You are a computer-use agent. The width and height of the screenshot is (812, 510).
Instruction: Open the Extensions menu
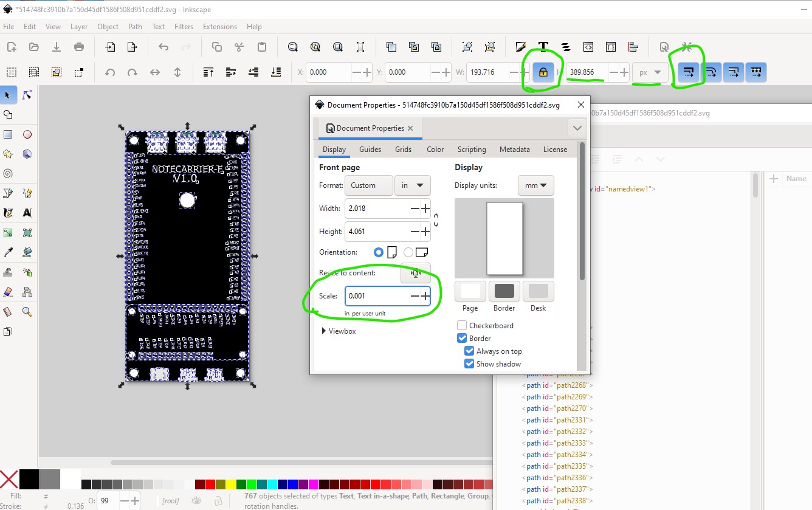coord(220,27)
